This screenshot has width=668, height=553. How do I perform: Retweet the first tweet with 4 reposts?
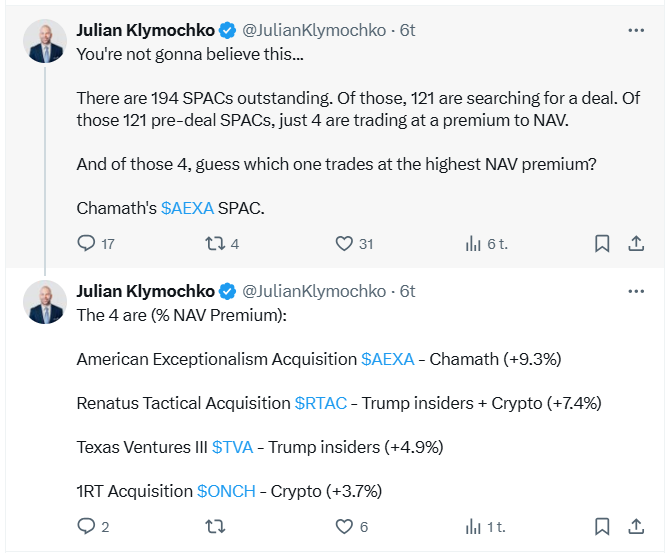pyautogui.click(x=213, y=243)
